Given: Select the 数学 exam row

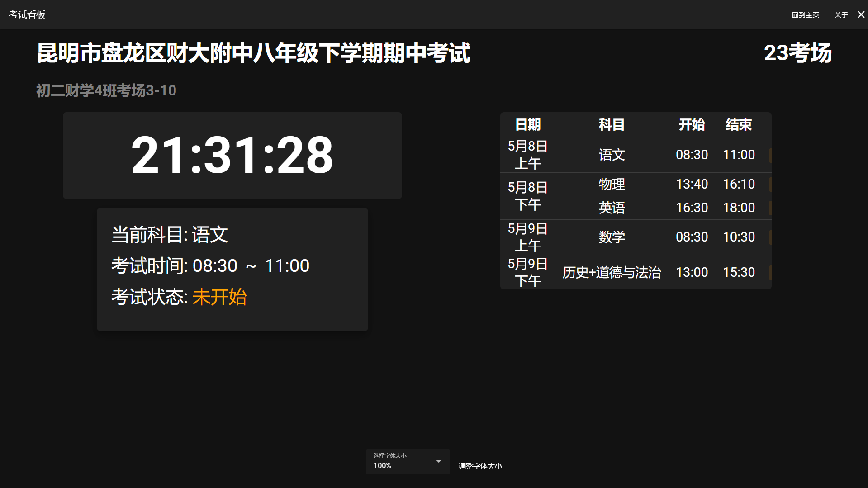Looking at the screenshot, I should pos(612,237).
